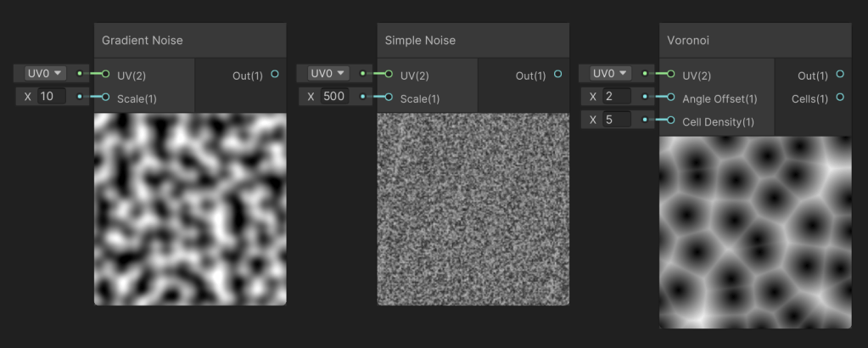Open the UV0 dropdown for Simple Noise

tap(328, 74)
